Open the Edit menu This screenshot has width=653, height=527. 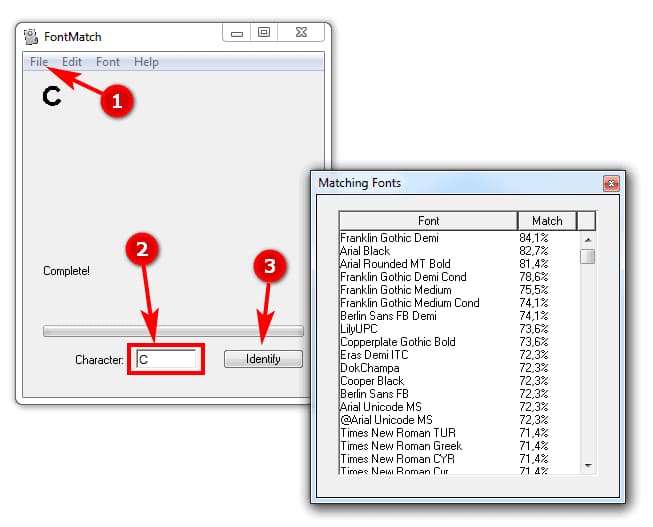pyautogui.click(x=71, y=62)
